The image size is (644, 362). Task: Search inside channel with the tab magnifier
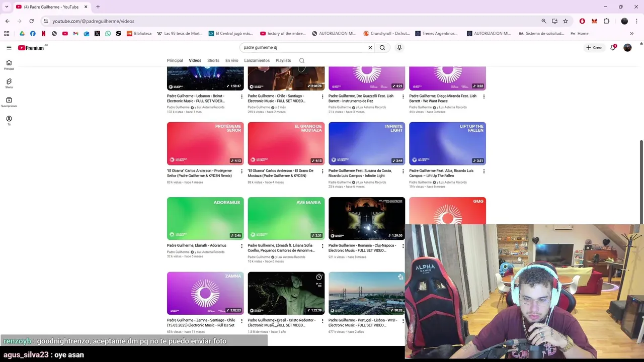(x=302, y=61)
